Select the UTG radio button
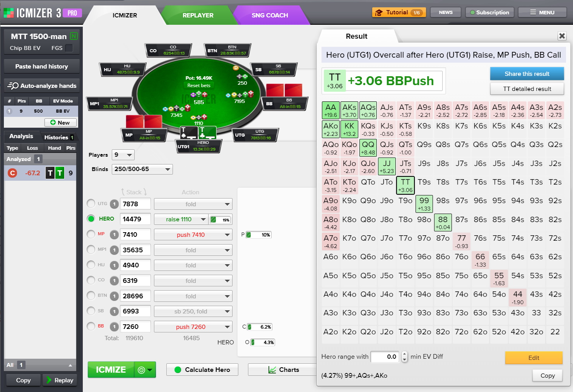The height and width of the screenshot is (392, 573). coord(91,204)
